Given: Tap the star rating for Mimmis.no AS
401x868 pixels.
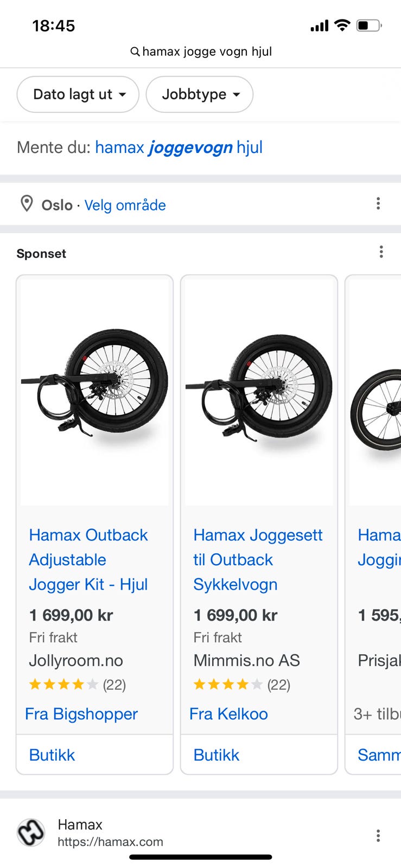Looking at the screenshot, I should click(x=228, y=685).
